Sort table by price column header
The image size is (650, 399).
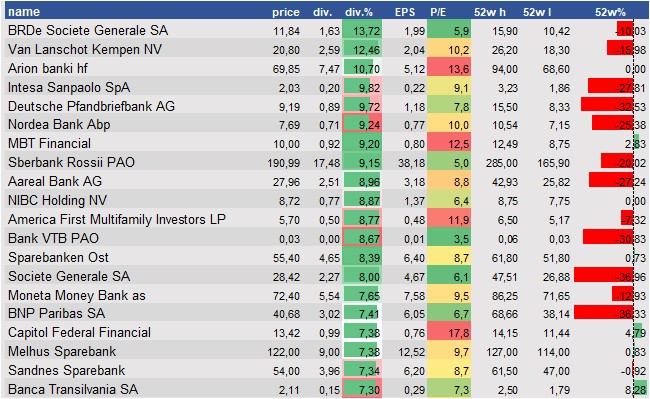coord(286,12)
